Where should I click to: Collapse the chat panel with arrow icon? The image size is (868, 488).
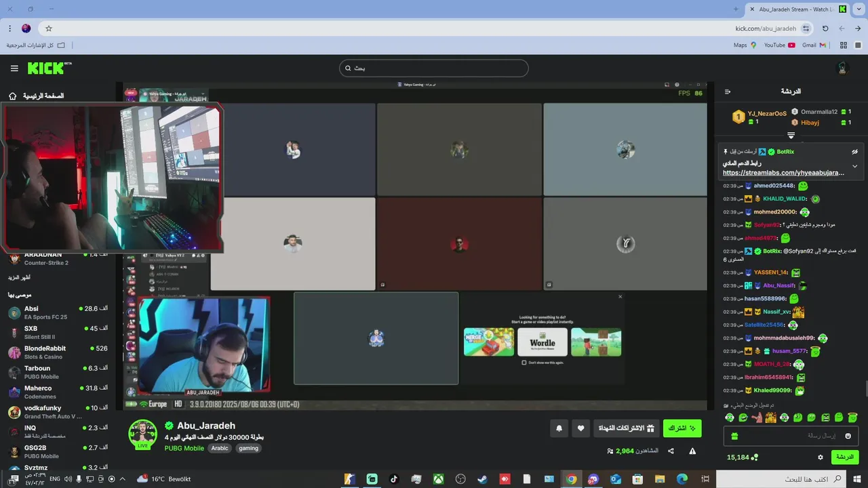[x=728, y=91]
